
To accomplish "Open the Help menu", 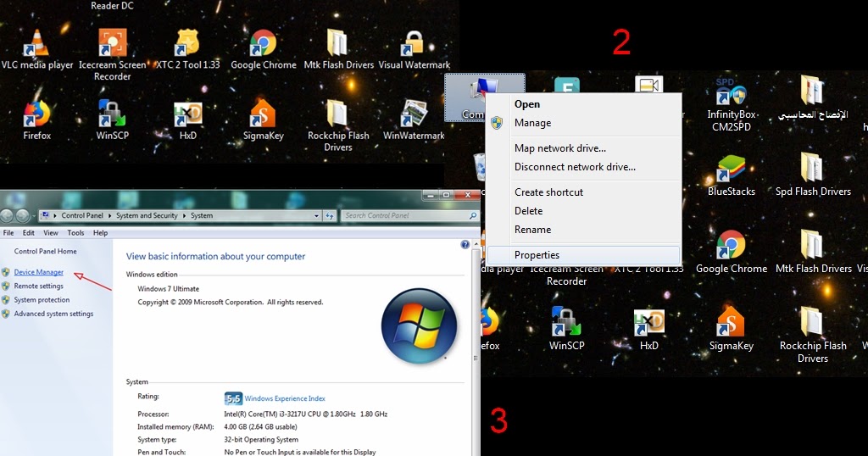I will 100,233.
